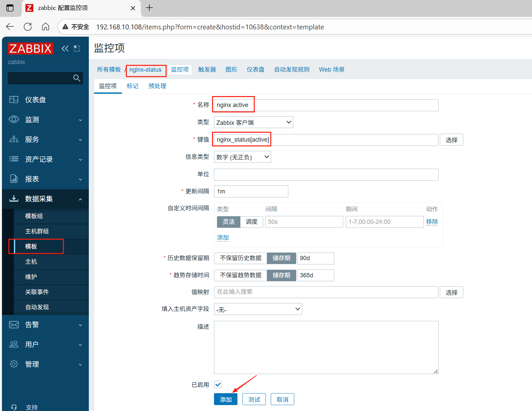Screen dimensions: 532x411
Task: Click the 告警 envelope icon
Action: click(14, 325)
